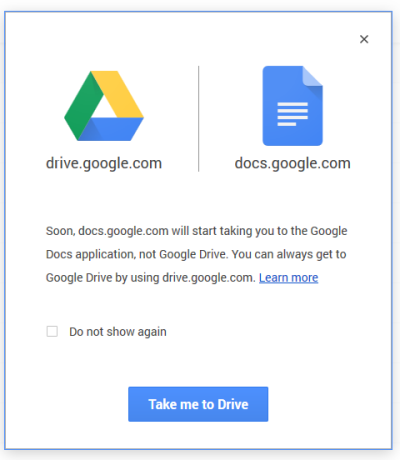Click the "Do not show again" label text
Viewport: 400px width, 460px height.
pyautogui.click(x=118, y=332)
